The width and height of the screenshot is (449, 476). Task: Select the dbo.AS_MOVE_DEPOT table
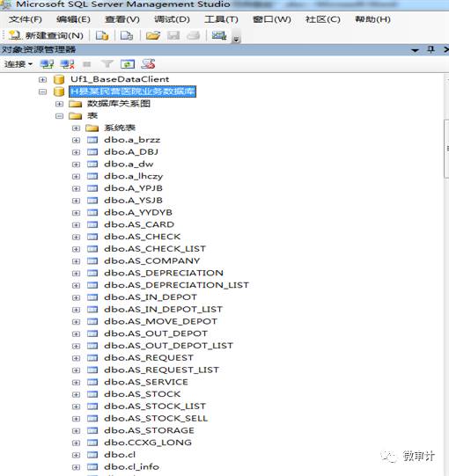click(x=161, y=321)
